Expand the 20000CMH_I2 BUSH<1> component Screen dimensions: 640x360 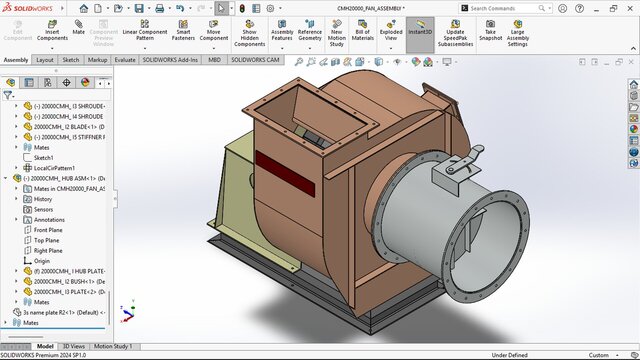[16, 281]
